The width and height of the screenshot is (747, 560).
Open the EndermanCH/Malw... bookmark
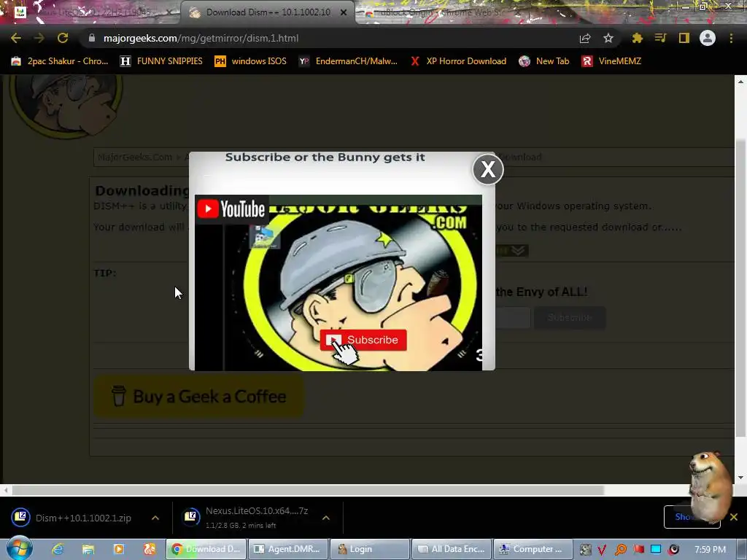[x=348, y=61]
